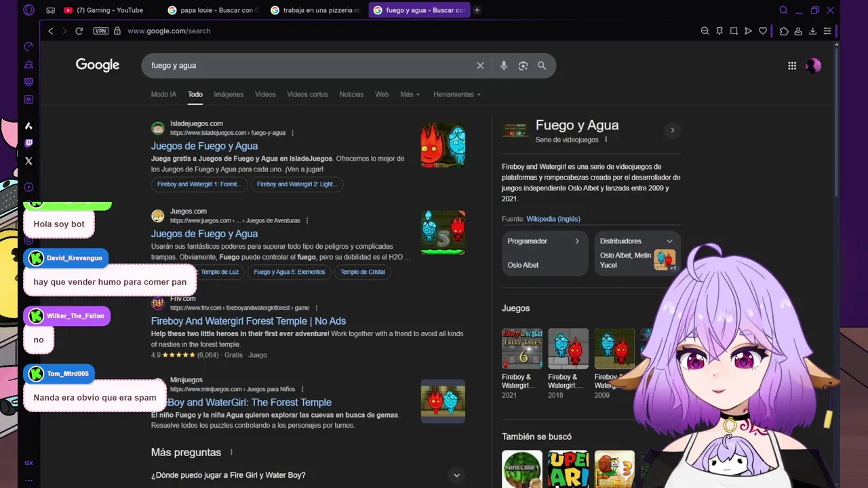Image resolution: width=868 pixels, height=488 pixels.
Task: Open Easy Setup sliders icon
Action: pyautogui.click(x=827, y=31)
